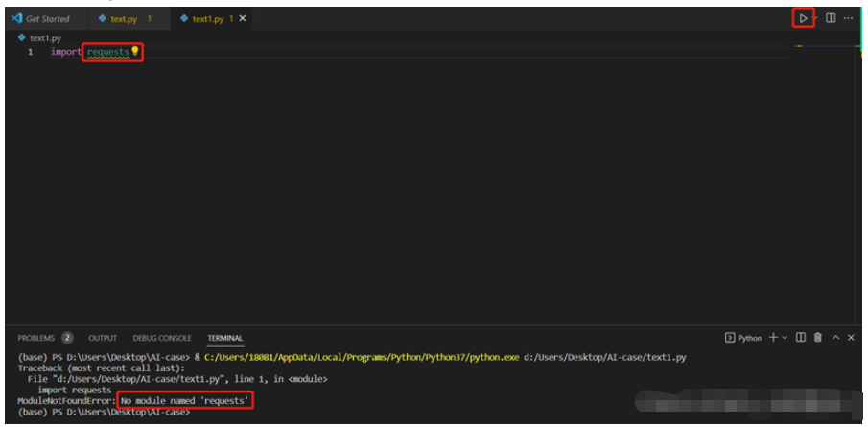Show the DEBUG CONSOLE panel

[x=162, y=338]
